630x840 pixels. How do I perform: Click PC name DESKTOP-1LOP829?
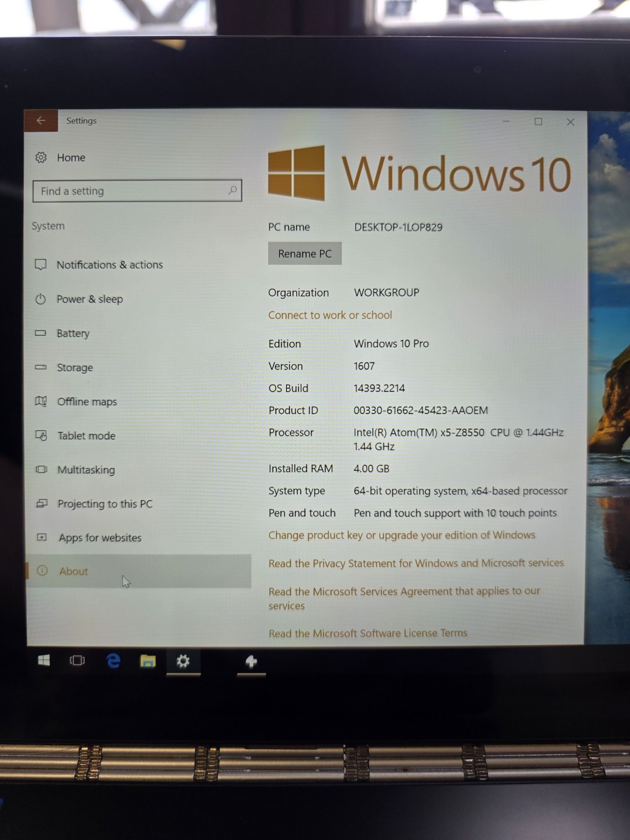click(x=399, y=227)
